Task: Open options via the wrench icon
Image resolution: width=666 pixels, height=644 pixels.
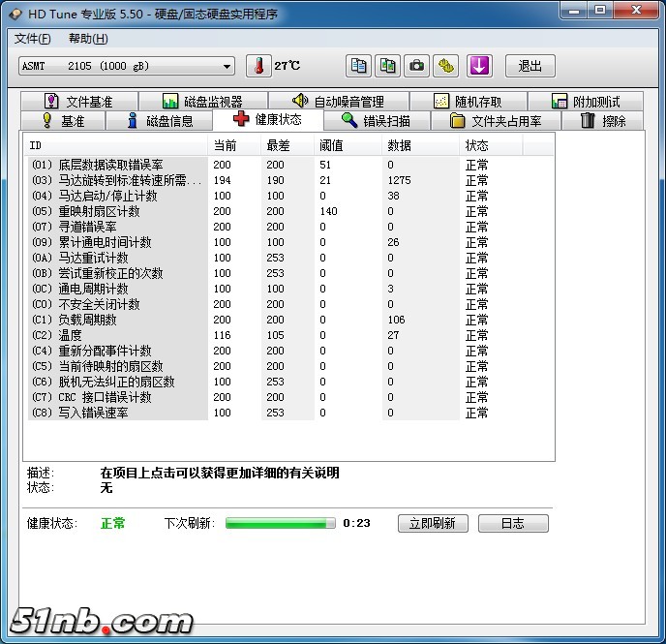Action: point(445,66)
